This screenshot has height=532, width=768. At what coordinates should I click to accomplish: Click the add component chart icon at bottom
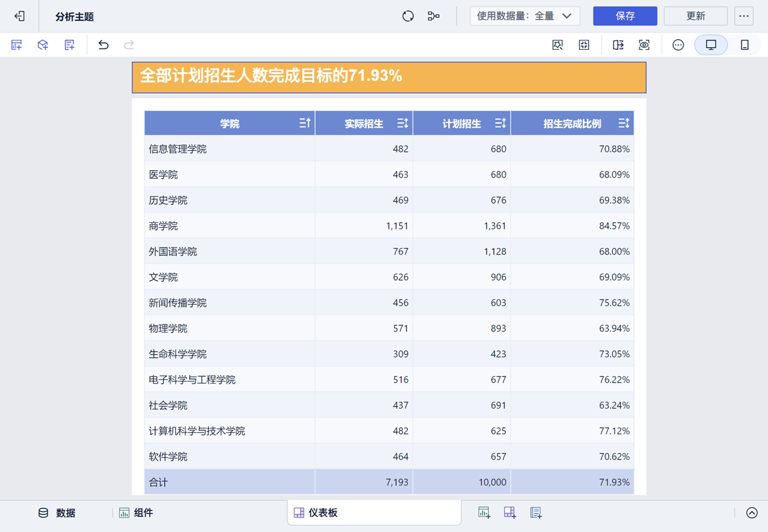pos(484,513)
